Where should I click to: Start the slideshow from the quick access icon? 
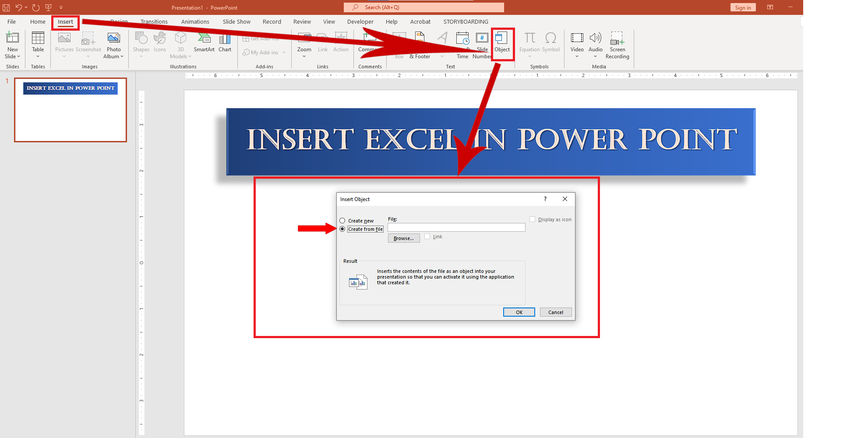48,7
